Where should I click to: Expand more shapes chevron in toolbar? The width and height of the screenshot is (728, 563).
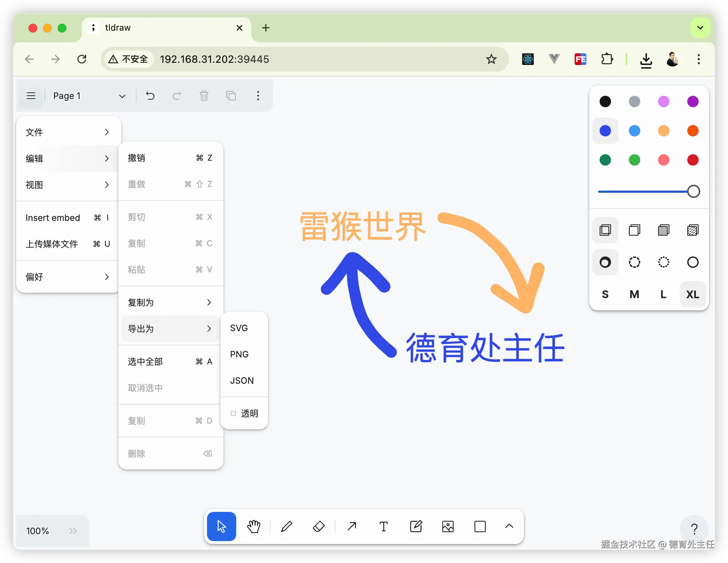(x=509, y=526)
